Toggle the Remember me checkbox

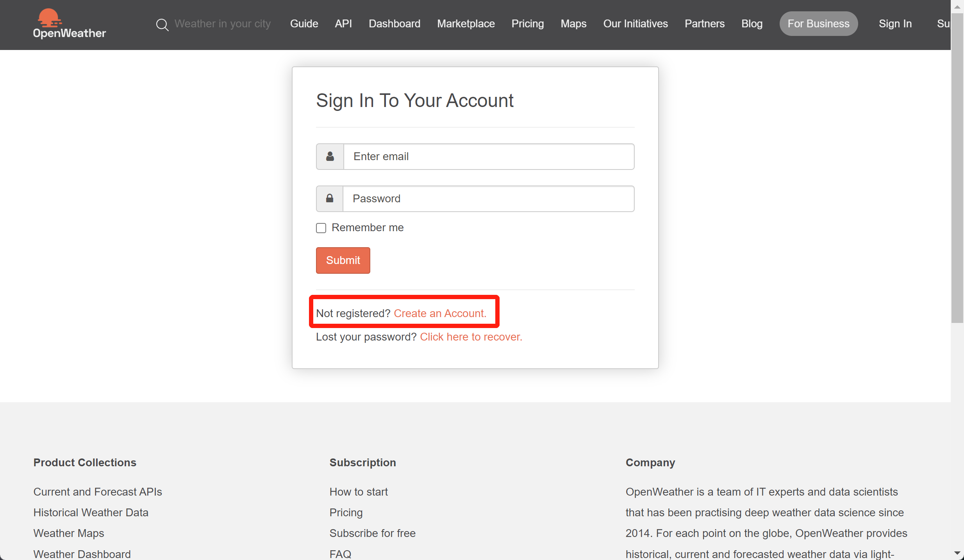pyautogui.click(x=321, y=228)
